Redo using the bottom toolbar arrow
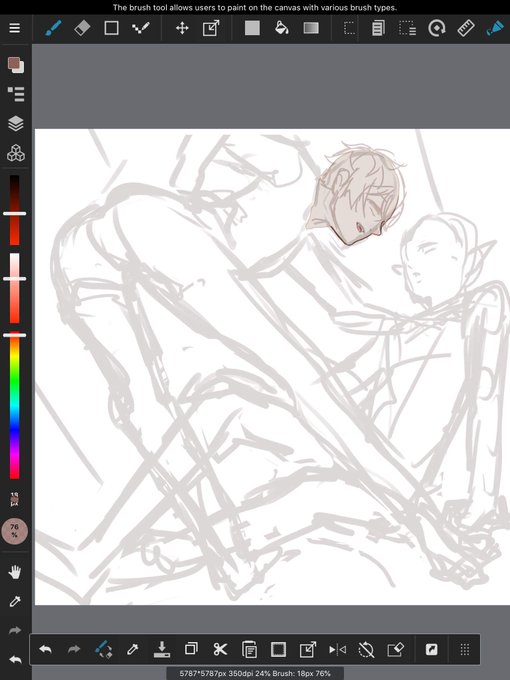 (74, 649)
